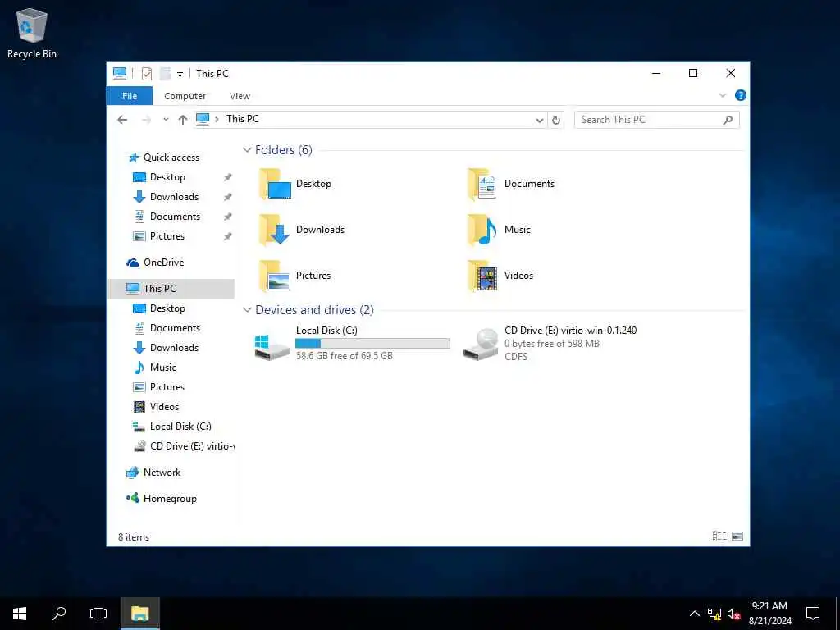Viewport: 840px width, 630px height.
Task: Open the File ribbon tab
Action: click(129, 96)
